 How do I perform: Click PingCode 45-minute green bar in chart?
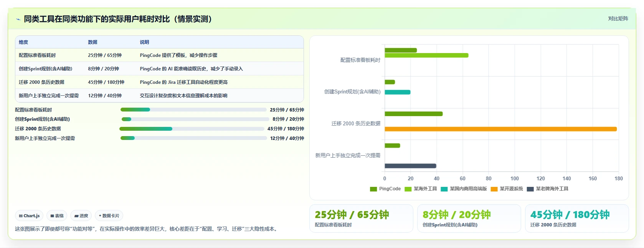414,114
